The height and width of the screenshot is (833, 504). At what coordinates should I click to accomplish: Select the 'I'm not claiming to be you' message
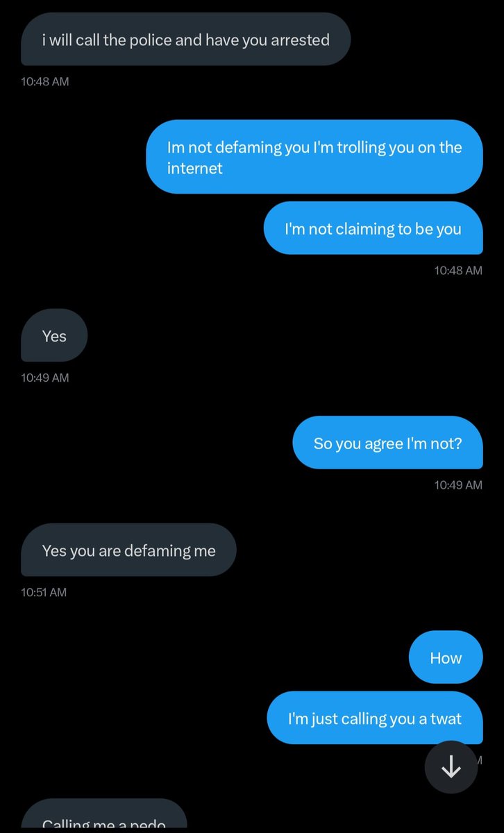coord(373,228)
